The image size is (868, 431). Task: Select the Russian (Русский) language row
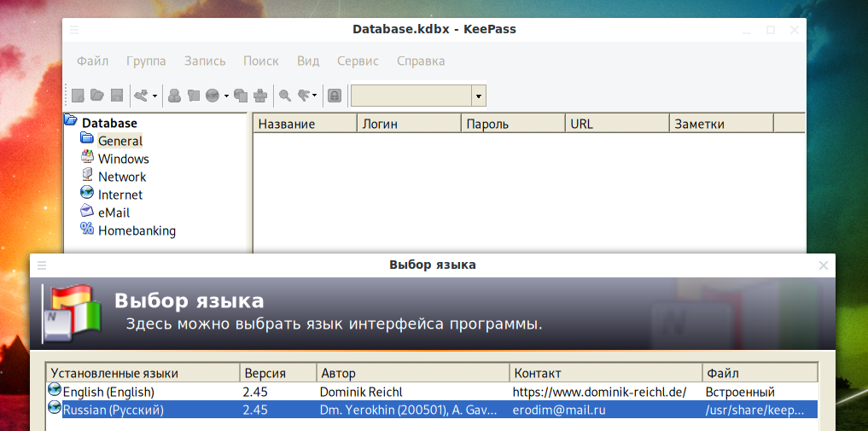(432, 410)
